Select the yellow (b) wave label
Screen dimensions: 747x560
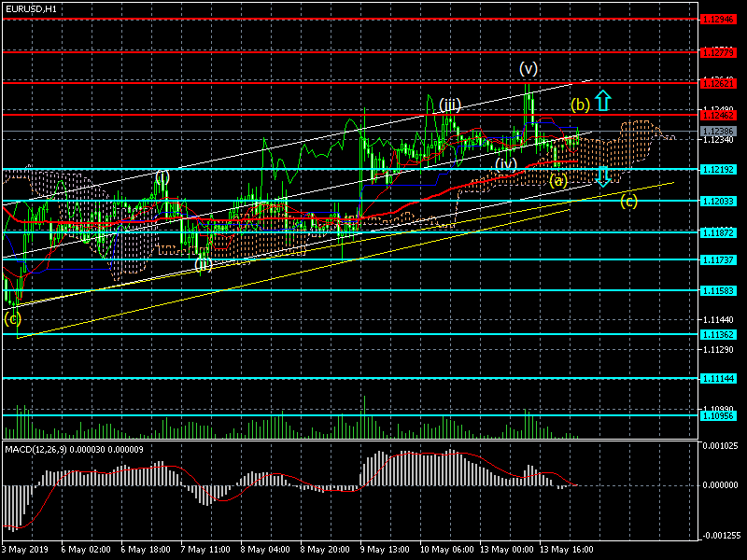[x=580, y=104]
